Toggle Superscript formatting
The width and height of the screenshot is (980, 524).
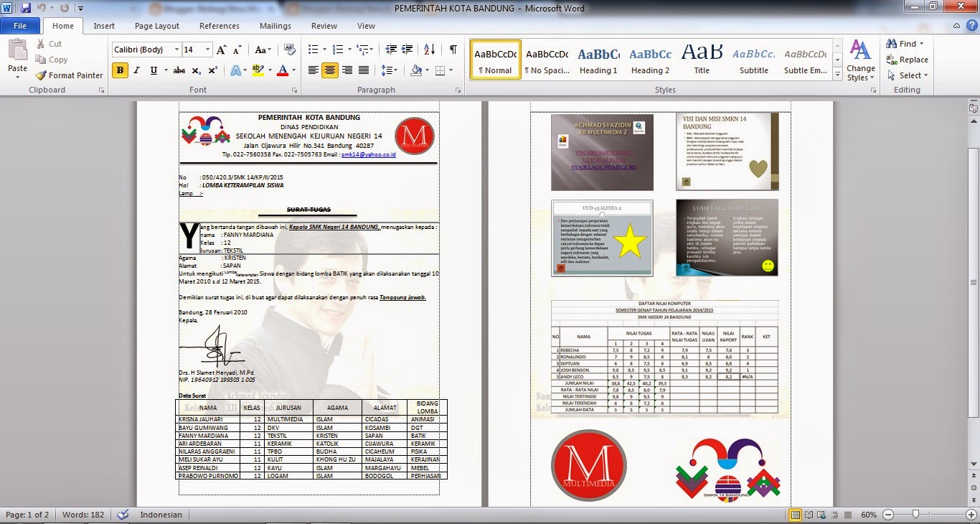[212, 70]
